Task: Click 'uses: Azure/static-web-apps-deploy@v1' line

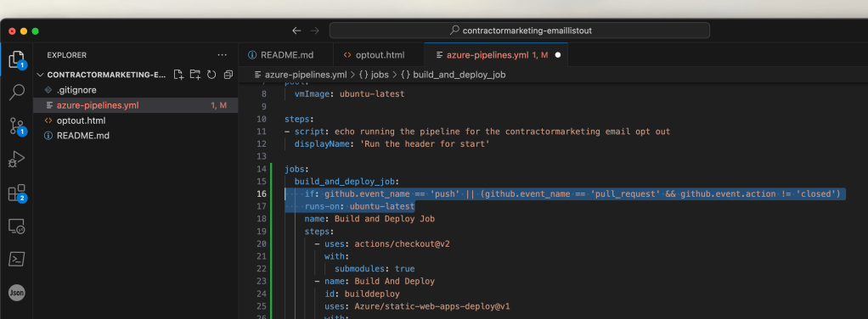Action: [417, 306]
